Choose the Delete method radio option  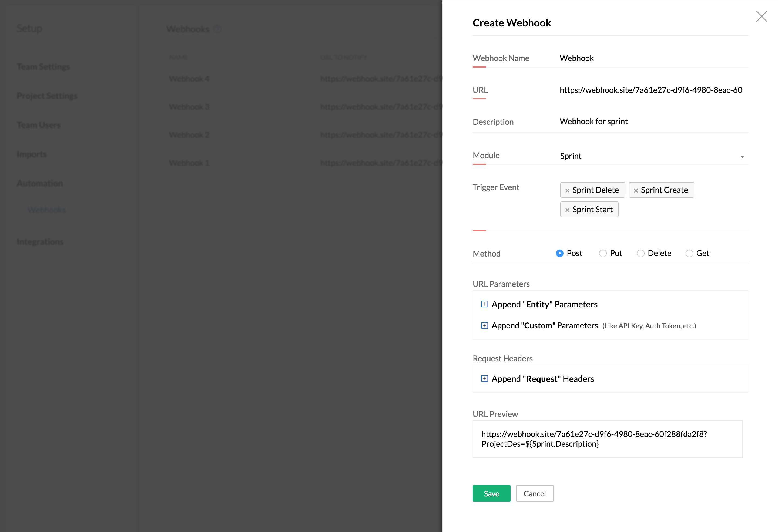(640, 253)
